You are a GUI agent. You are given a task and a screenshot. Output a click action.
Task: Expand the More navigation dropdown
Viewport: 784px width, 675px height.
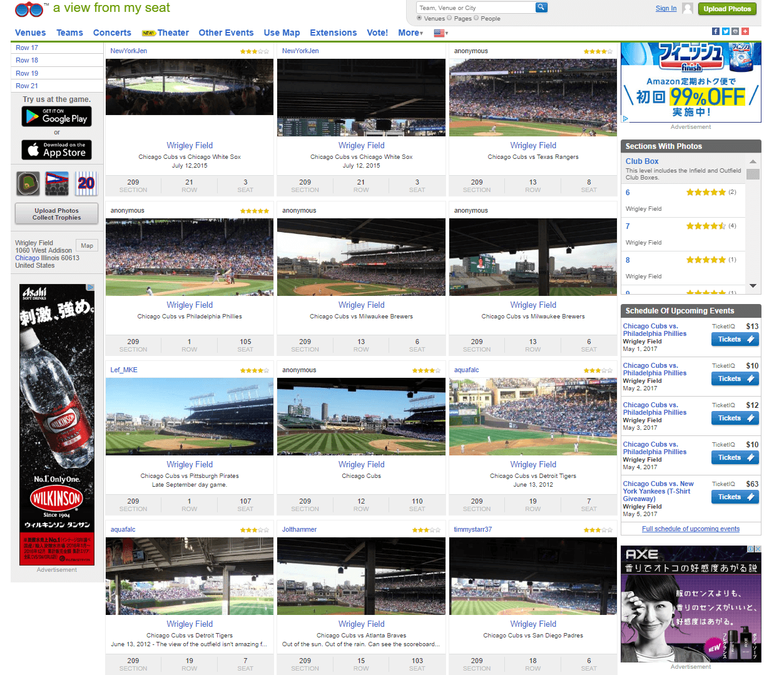410,33
